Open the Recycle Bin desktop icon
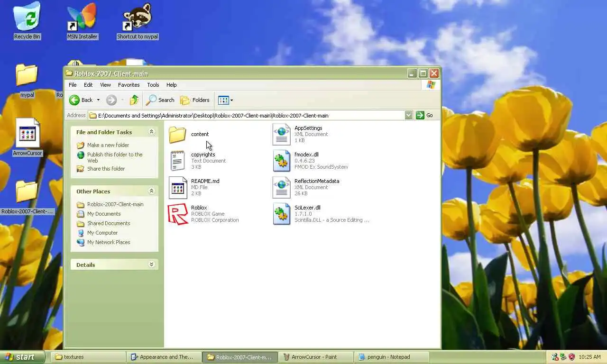 pyautogui.click(x=27, y=21)
